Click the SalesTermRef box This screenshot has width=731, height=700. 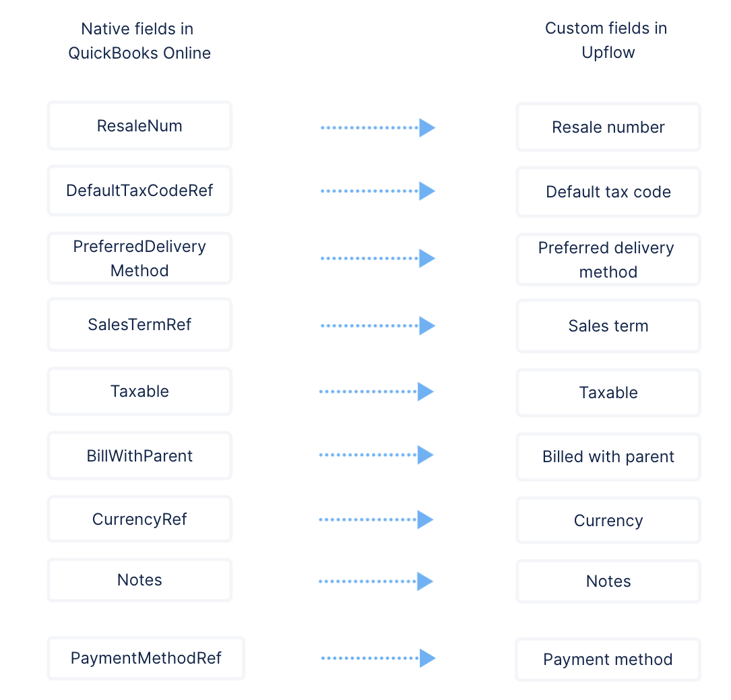(x=139, y=324)
